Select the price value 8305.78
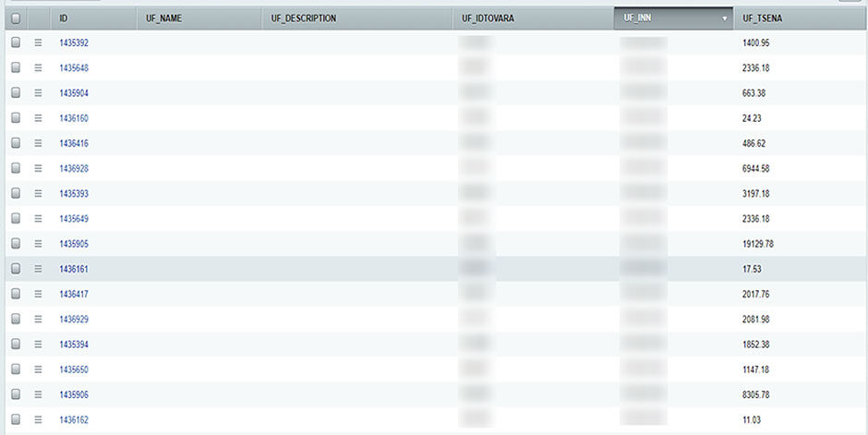 pos(755,394)
